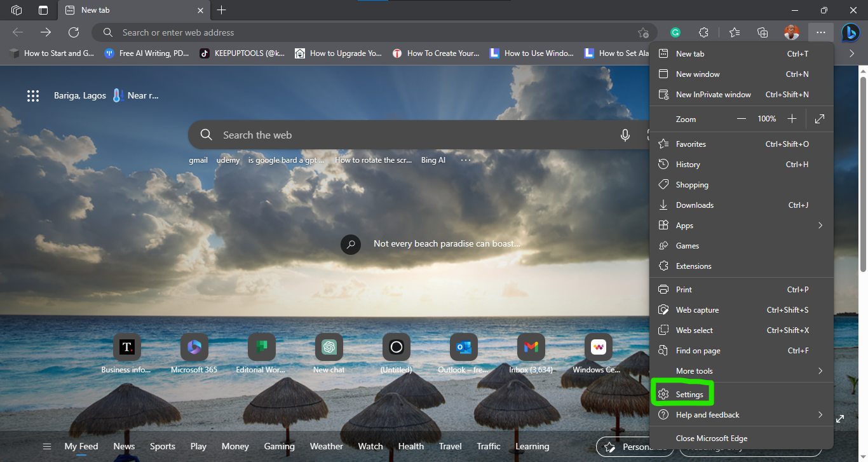Click the gmail suggested search link

tap(198, 160)
